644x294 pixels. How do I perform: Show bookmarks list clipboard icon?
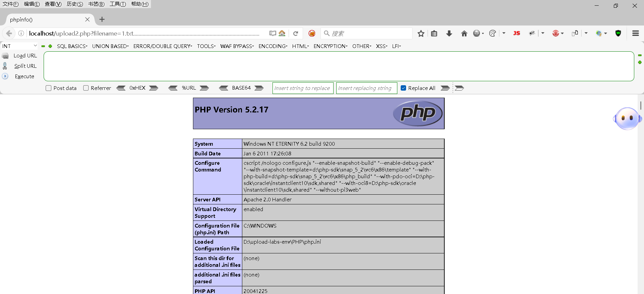pos(434,33)
